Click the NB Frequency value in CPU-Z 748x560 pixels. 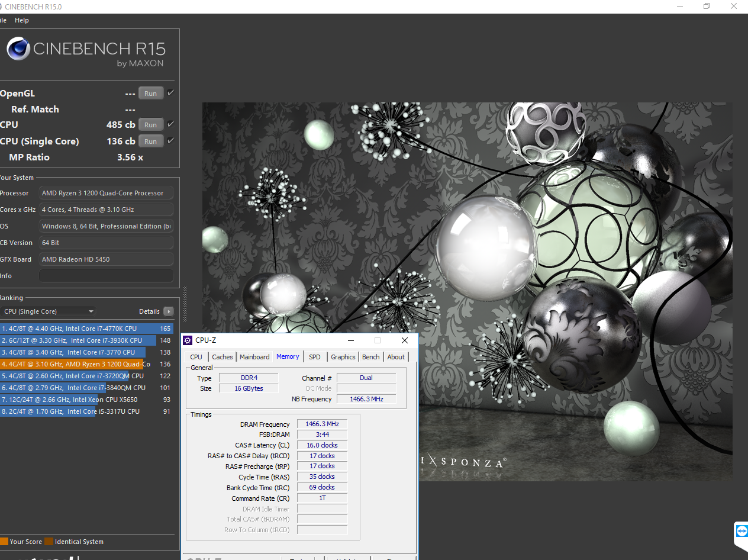point(366,399)
